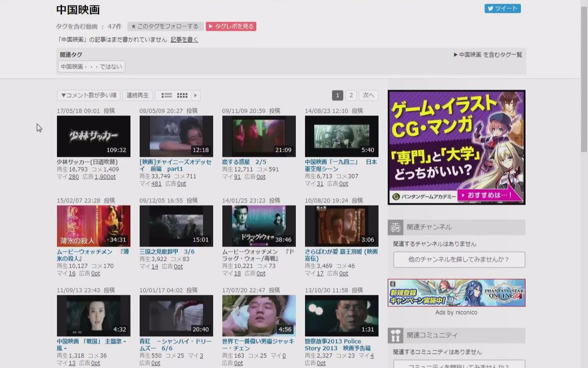Open 薄氷の殺人 video thumbnail
Image resolution: width=588 pixels, height=368 pixels.
(94, 226)
